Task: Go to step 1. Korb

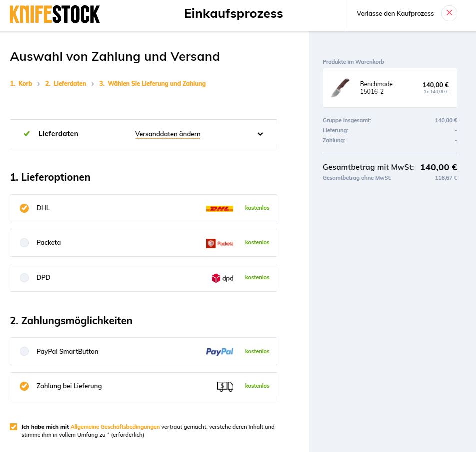Action: [21, 84]
